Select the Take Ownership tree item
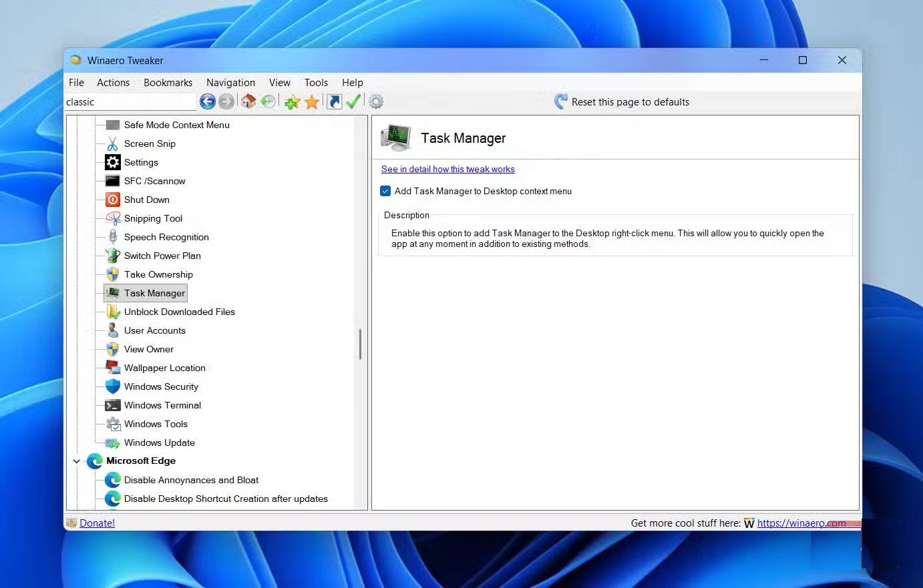 tap(158, 274)
